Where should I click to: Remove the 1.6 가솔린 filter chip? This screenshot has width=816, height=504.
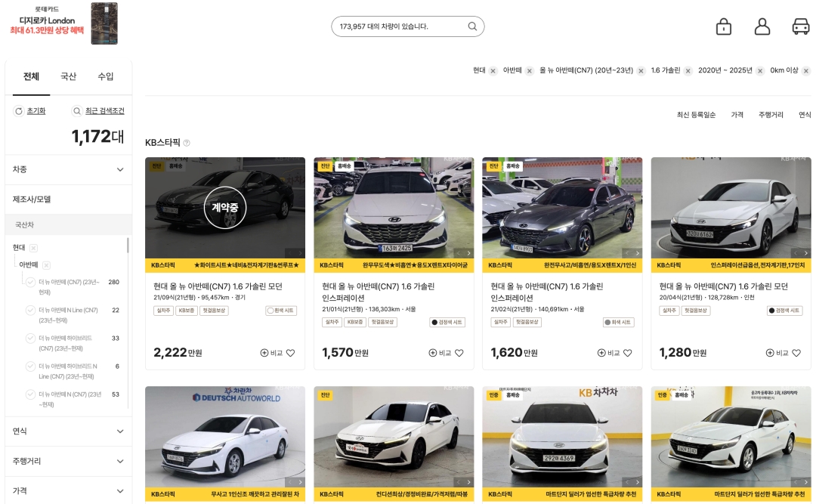[688, 71]
